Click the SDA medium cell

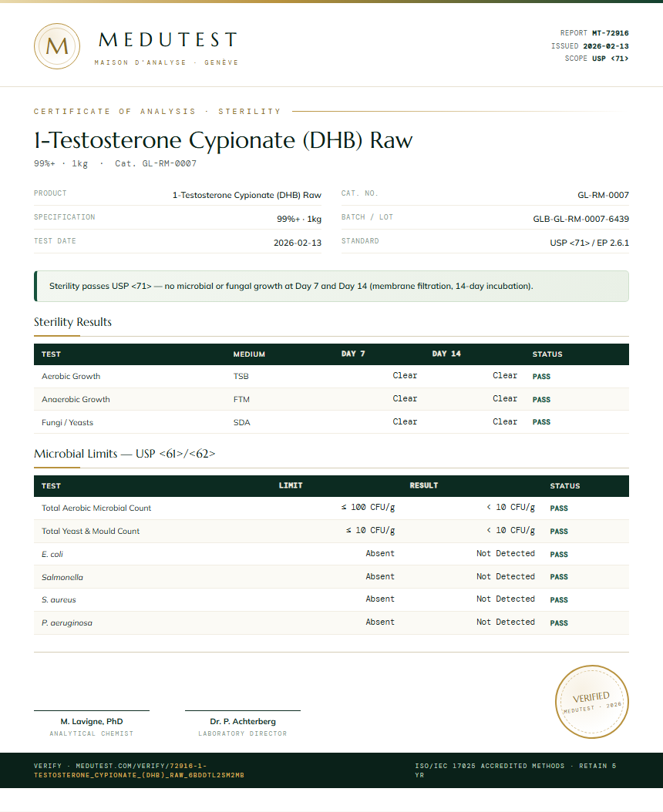point(241,423)
